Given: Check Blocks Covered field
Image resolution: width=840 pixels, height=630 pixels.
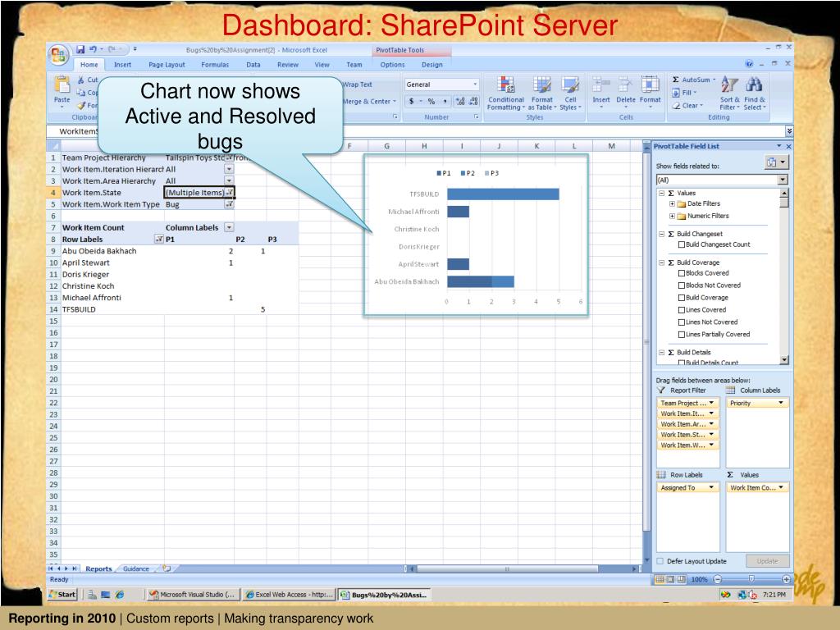Looking at the screenshot, I should tap(682, 272).
